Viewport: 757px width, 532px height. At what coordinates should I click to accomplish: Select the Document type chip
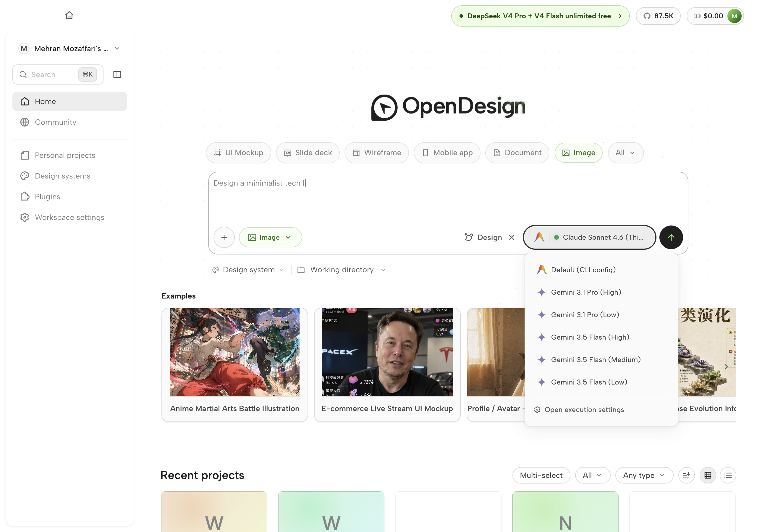point(517,153)
